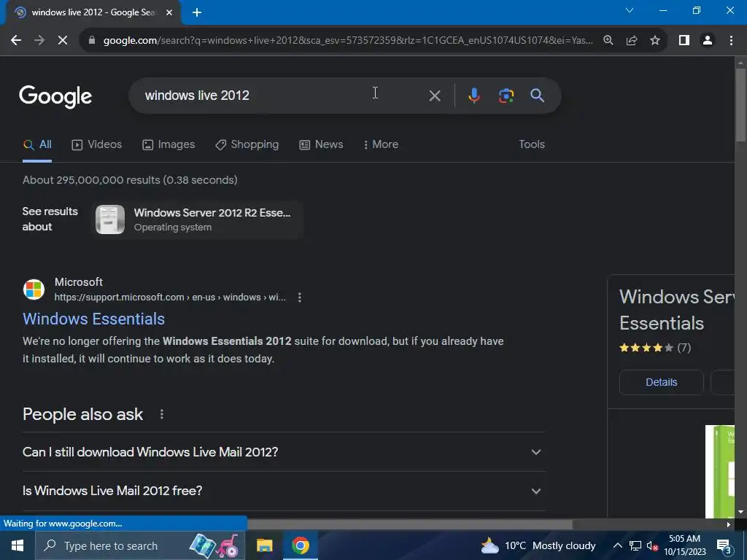Screen dimensions: 747x560
Task: Switch to the Videos tab
Action: click(x=97, y=144)
